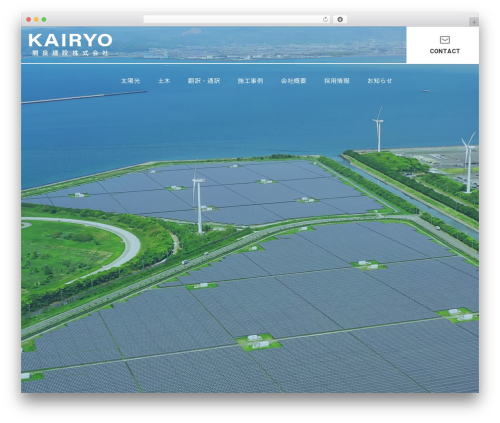
Task: Open the 施工事例 menu item
Action: pyautogui.click(x=250, y=81)
